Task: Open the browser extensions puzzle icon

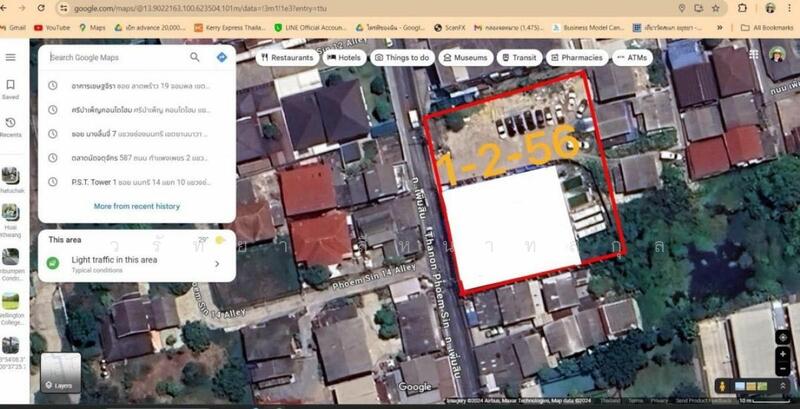Action: point(744,8)
